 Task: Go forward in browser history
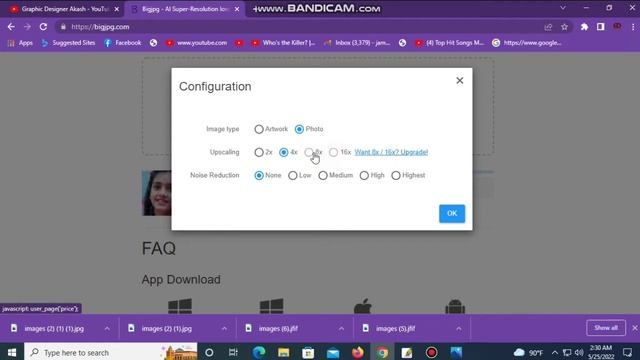(27, 27)
